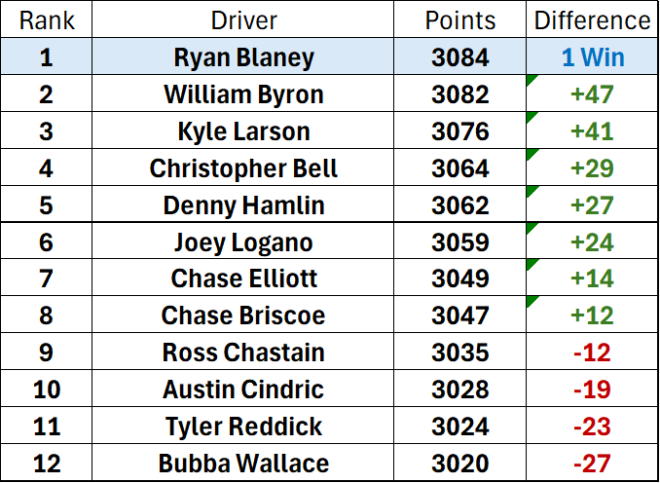Select the rank 12 cell
This screenshot has height=483, width=660.
point(46,463)
